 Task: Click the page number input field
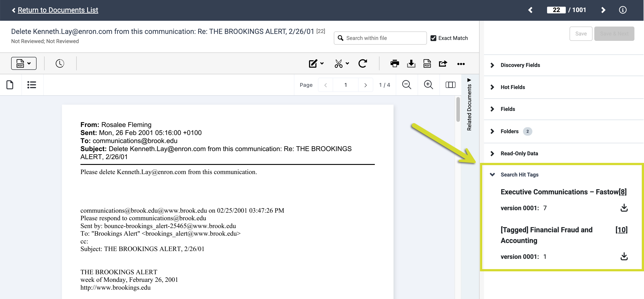tap(345, 85)
